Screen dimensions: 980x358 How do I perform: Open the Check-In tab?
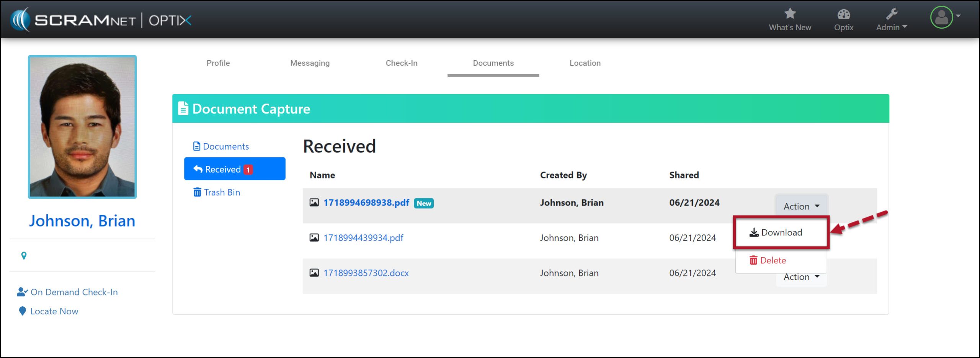[401, 63]
